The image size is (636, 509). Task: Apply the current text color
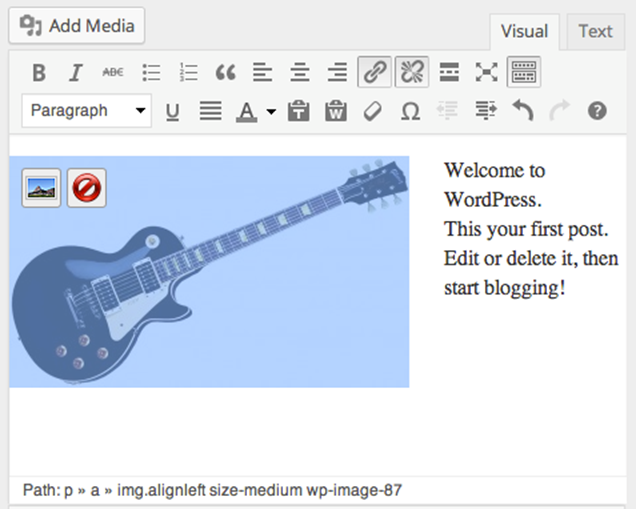click(x=247, y=111)
